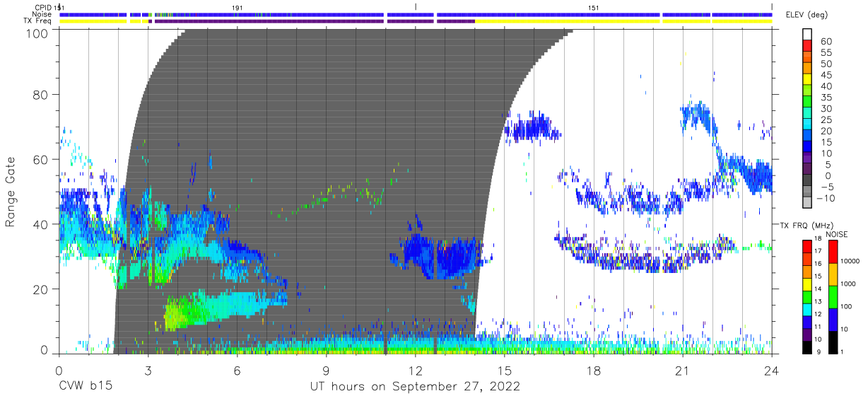Click the '80' tick on the Range Gate axis
Image resolution: width=868 pixels, height=401 pixels.
tap(42, 95)
